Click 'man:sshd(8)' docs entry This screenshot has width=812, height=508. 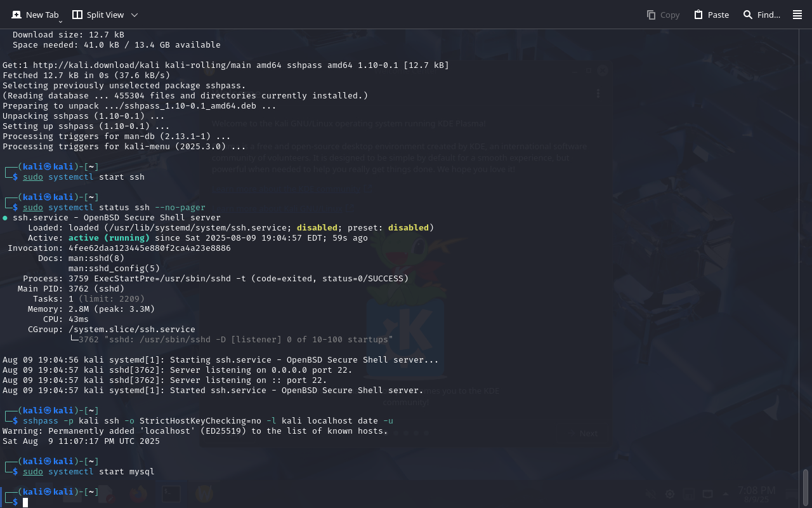pyautogui.click(x=96, y=258)
